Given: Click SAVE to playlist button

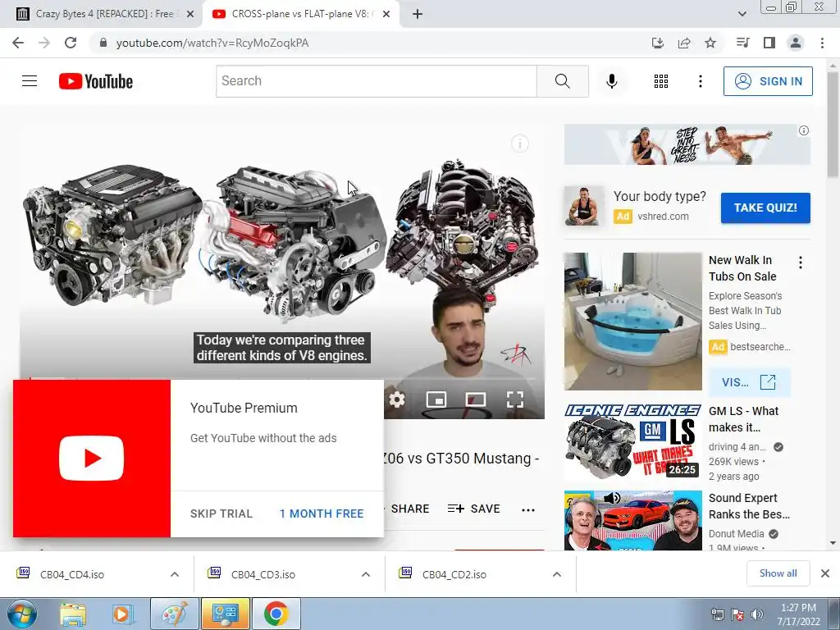Looking at the screenshot, I should (473, 509).
